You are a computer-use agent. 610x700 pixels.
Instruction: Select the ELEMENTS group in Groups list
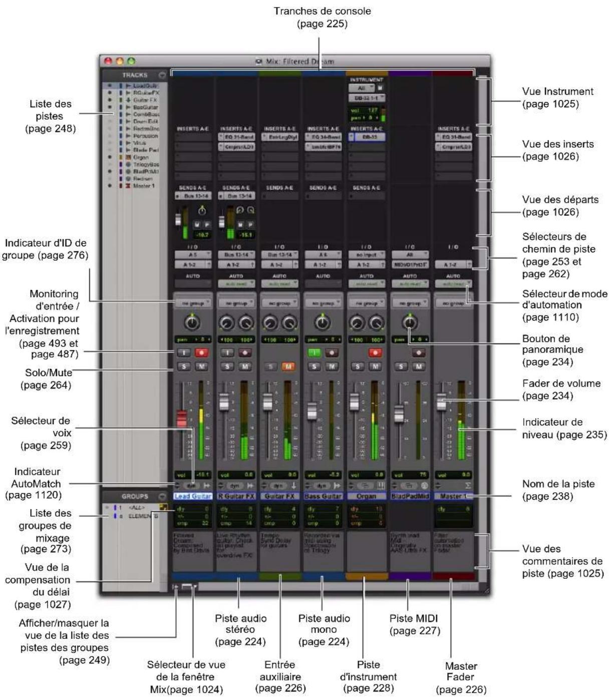click(x=143, y=516)
